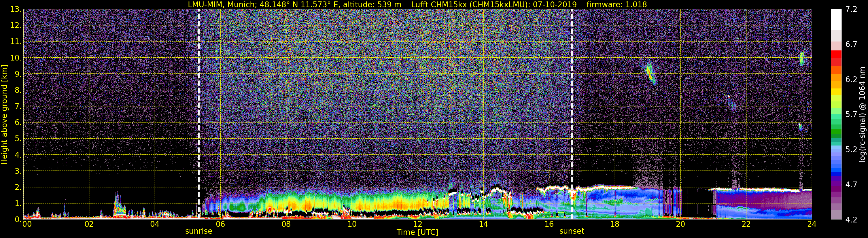Click the 'Height above ground [km]' axis title
Viewport: 868px width, 238px height.
tap(4, 115)
